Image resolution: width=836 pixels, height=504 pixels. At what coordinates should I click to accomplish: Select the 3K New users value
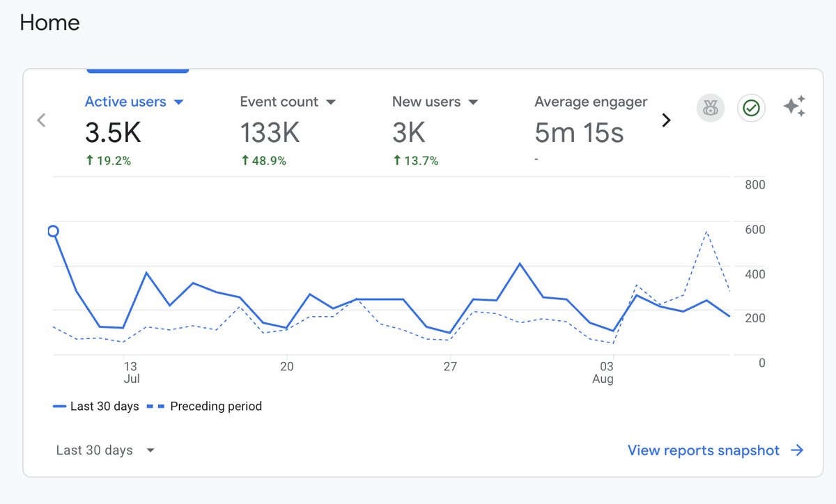point(408,132)
